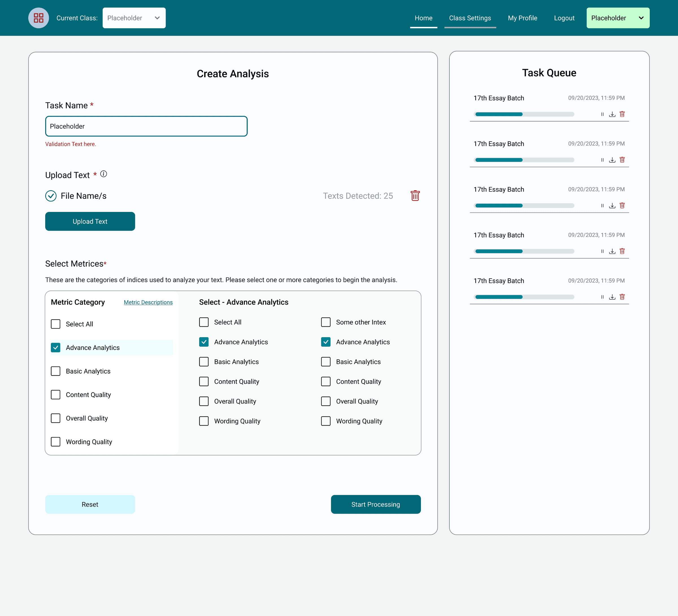Open the Current Class dropdown
Viewport: 678px width, 616px height.
pos(134,18)
